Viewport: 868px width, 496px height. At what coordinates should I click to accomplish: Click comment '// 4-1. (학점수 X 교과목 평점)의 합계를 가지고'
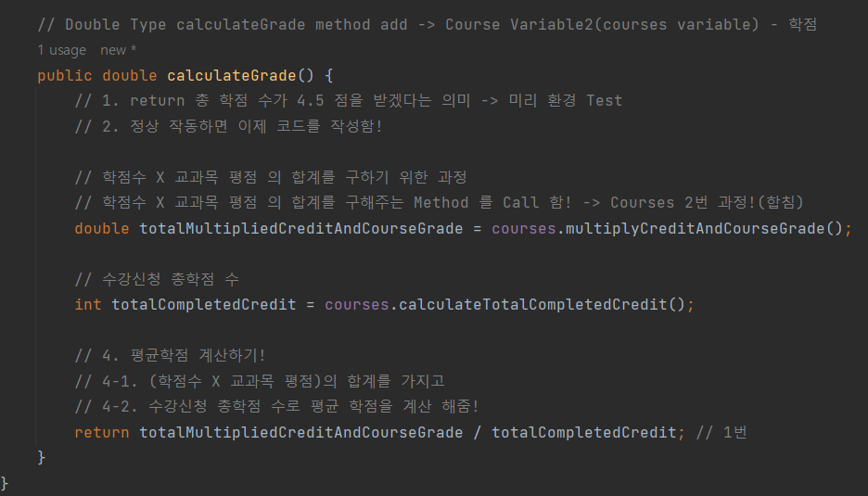pos(260,381)
